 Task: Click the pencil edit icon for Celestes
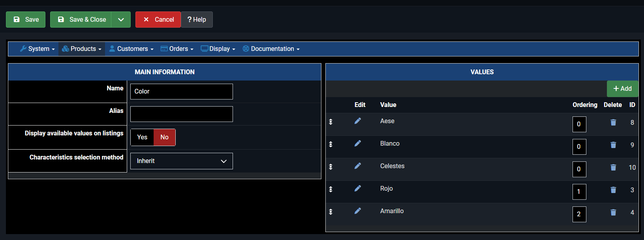(358, 166)
